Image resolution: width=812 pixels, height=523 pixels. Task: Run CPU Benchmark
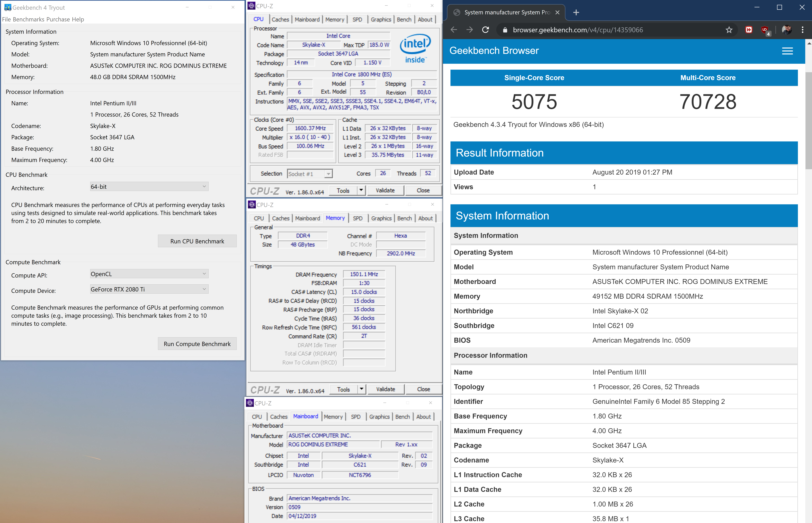197,241
